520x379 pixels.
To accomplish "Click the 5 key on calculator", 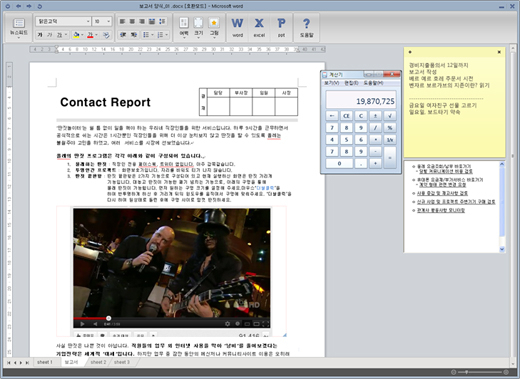I will pyautogui.click(x=346, y=140).
